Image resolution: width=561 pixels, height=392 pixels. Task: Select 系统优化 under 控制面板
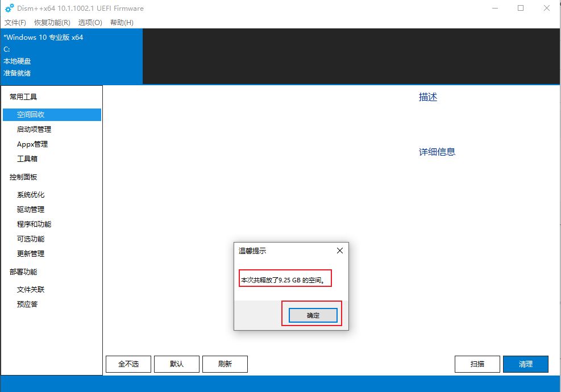pyautogui.click(x=31, y=195)
